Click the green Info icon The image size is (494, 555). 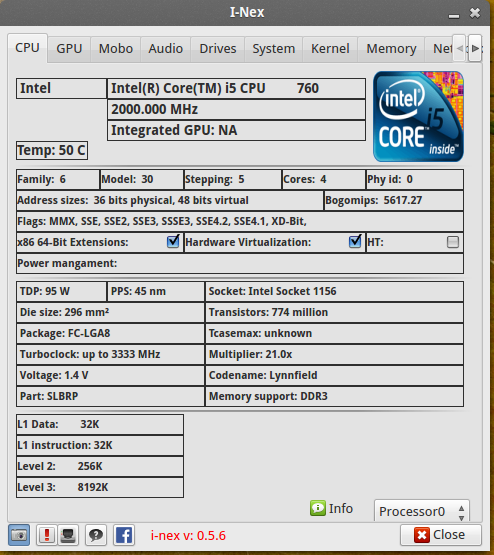point(318,508)
